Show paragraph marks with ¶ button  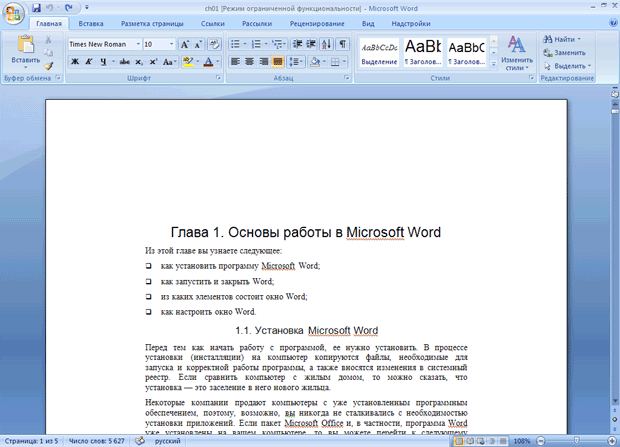pos(343,44)
